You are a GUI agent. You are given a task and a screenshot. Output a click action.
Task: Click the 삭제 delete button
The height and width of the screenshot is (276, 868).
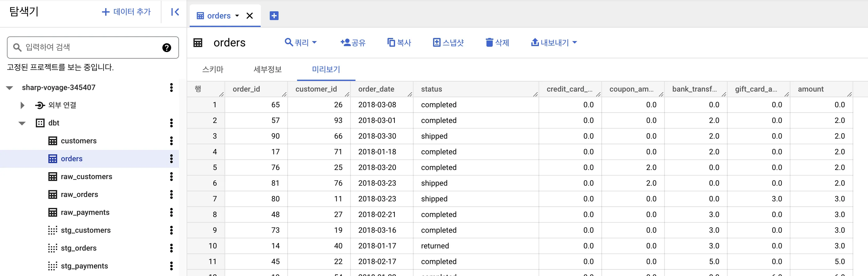click(x=497, y=42)
